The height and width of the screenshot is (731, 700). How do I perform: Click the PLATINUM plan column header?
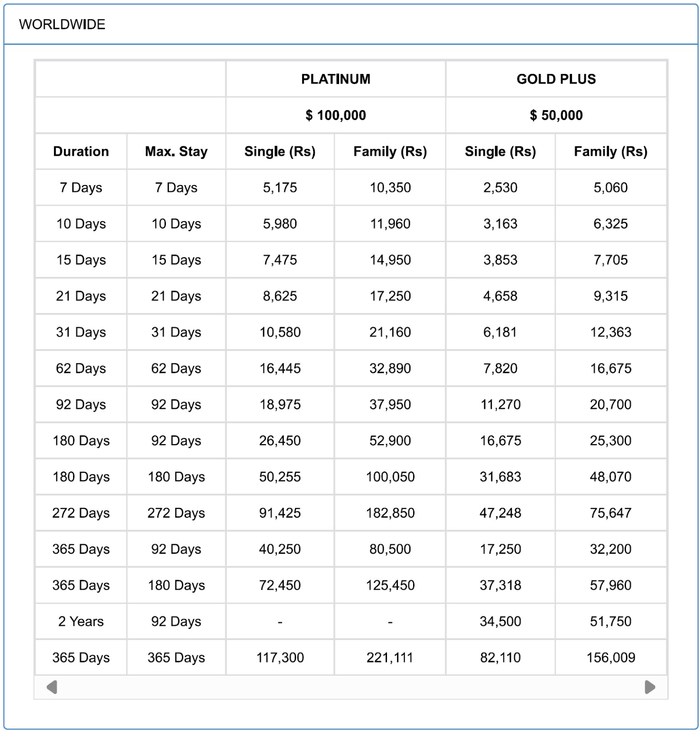point(335,79)
